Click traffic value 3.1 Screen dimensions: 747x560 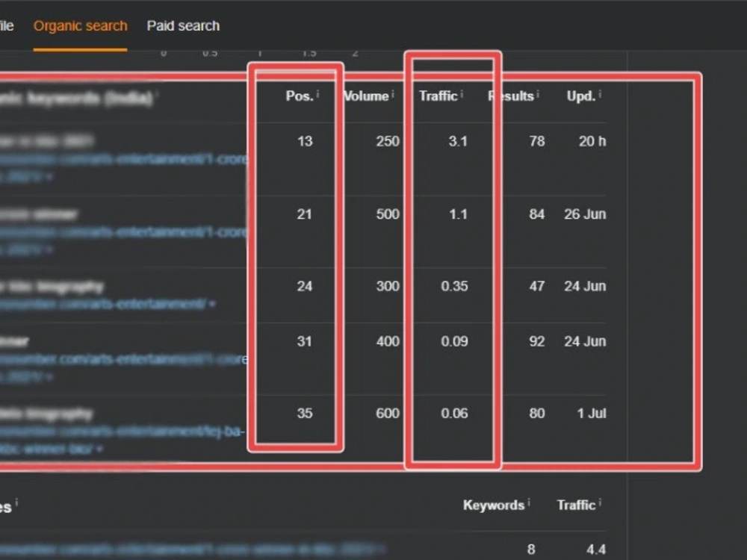[458, 141]
